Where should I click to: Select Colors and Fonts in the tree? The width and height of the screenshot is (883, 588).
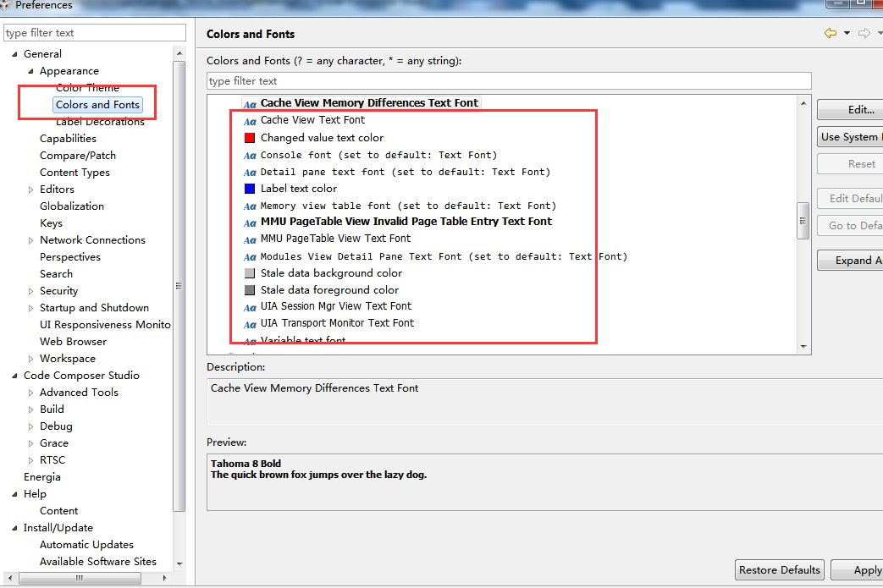(97, 105)
